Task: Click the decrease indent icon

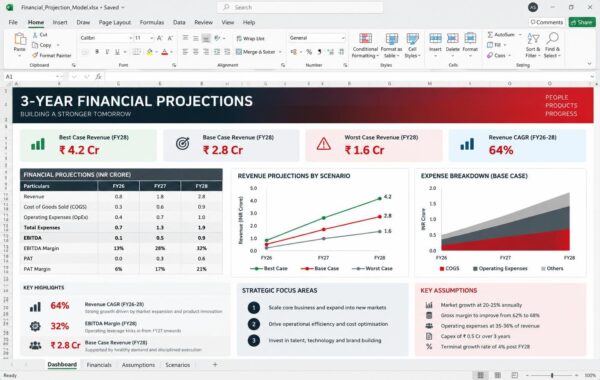Action: 217,52
